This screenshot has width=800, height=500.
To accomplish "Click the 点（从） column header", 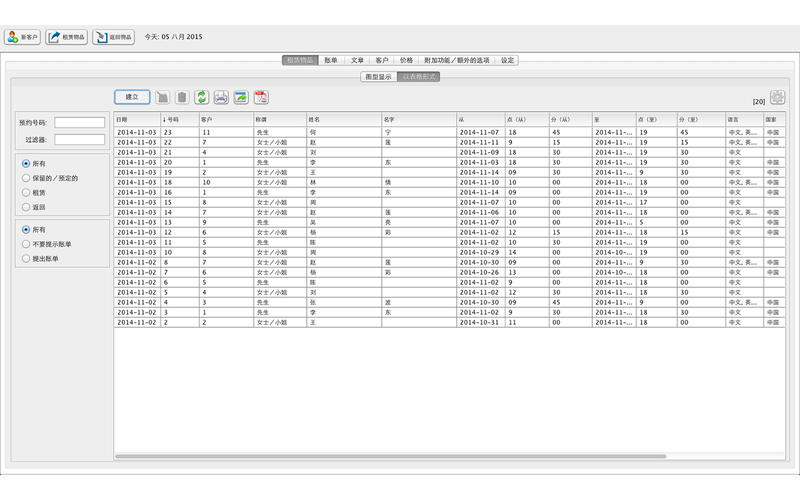I will pos(527,119).
